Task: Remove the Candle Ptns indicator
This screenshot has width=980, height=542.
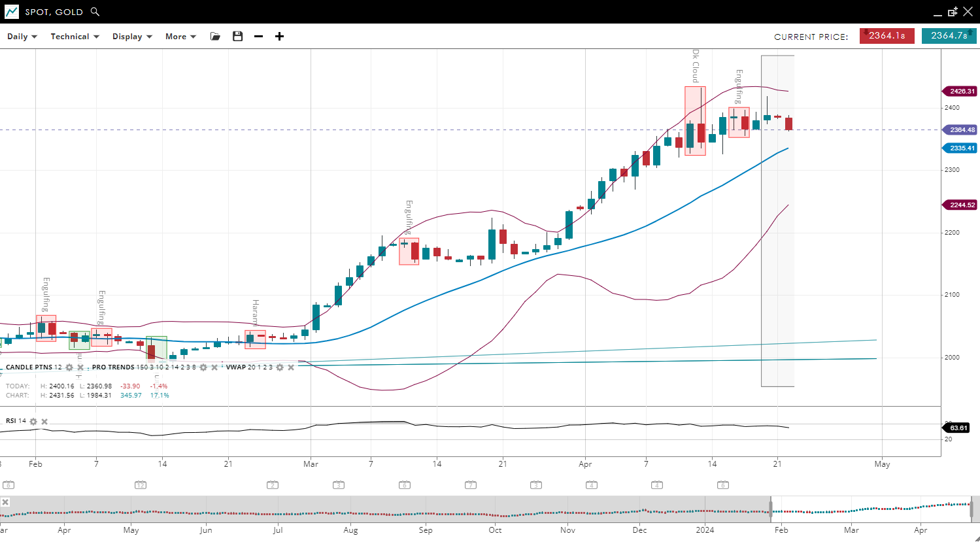Action: click(x=80, y=367)
